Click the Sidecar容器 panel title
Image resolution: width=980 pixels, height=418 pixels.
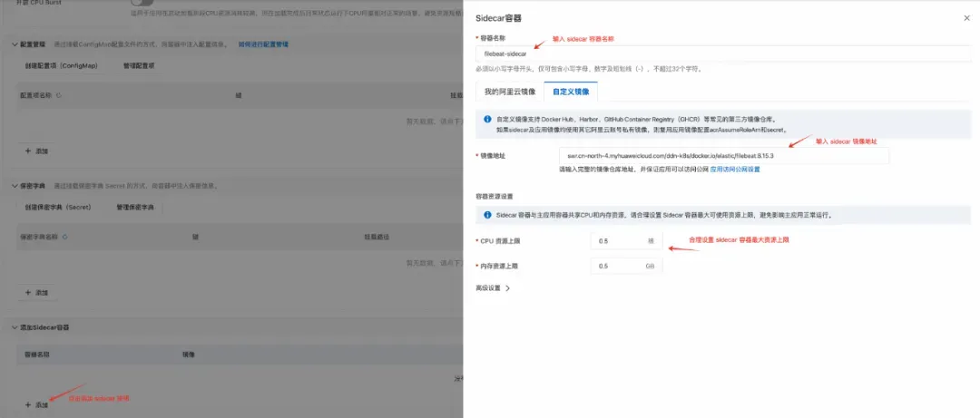coord(499,18)
